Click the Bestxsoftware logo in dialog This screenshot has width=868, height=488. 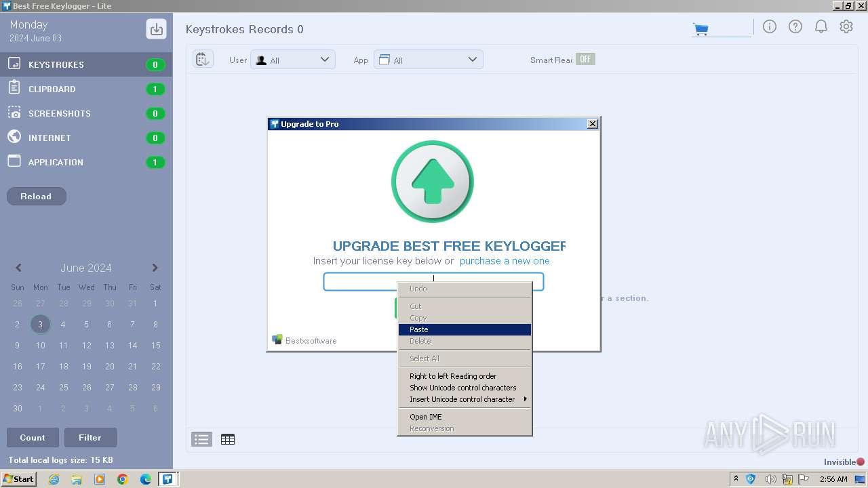(x=304, y=340)
